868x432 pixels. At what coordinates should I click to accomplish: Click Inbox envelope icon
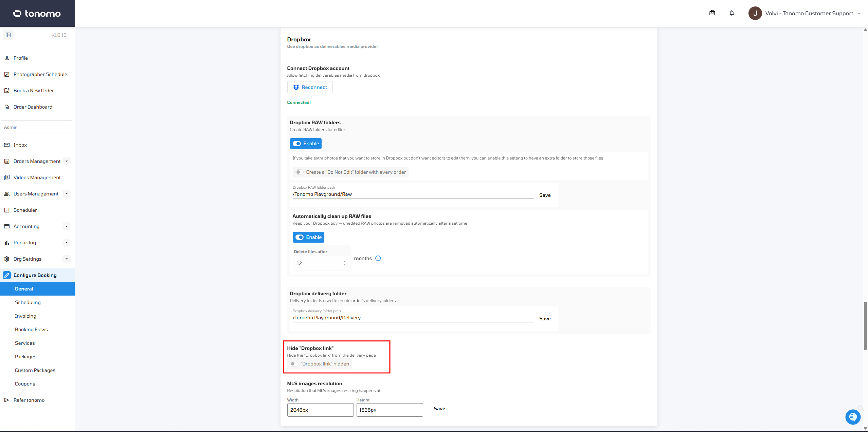pyautogui.click(x=7, y=145)
